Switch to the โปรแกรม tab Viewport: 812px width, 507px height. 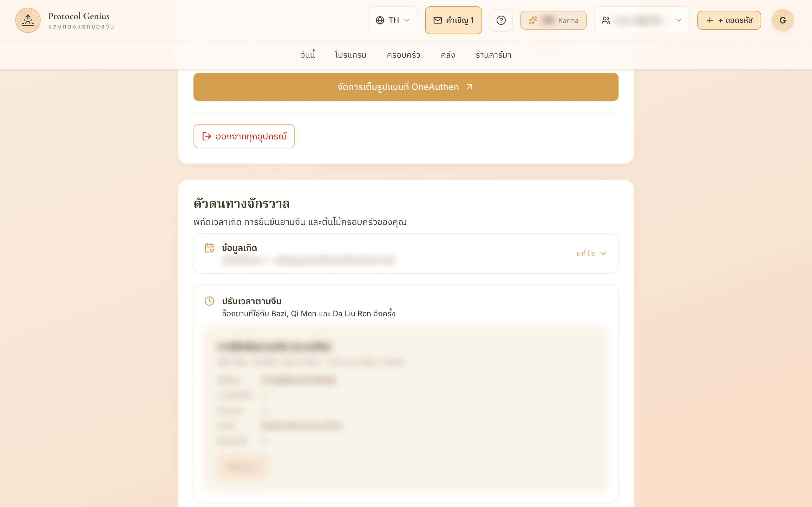coord(350,55)
